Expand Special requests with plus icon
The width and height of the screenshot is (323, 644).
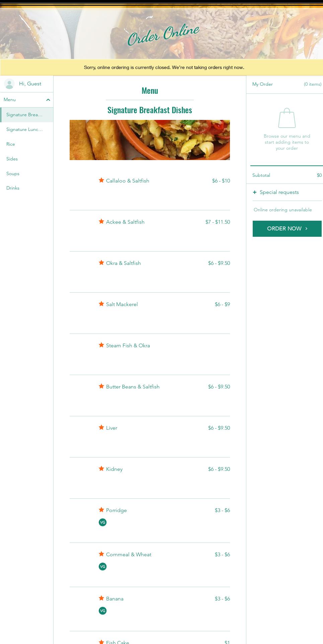(x=255, y=192)
